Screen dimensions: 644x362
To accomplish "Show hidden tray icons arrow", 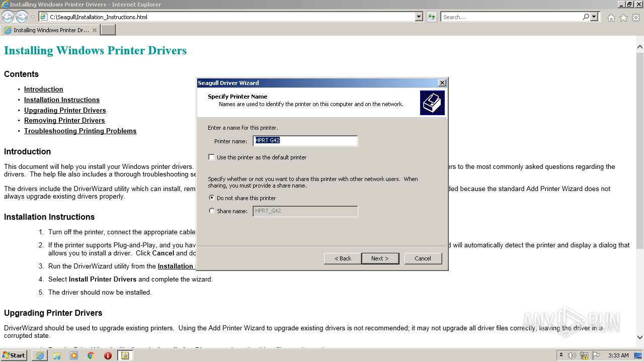I will click(x=561, y=355).
